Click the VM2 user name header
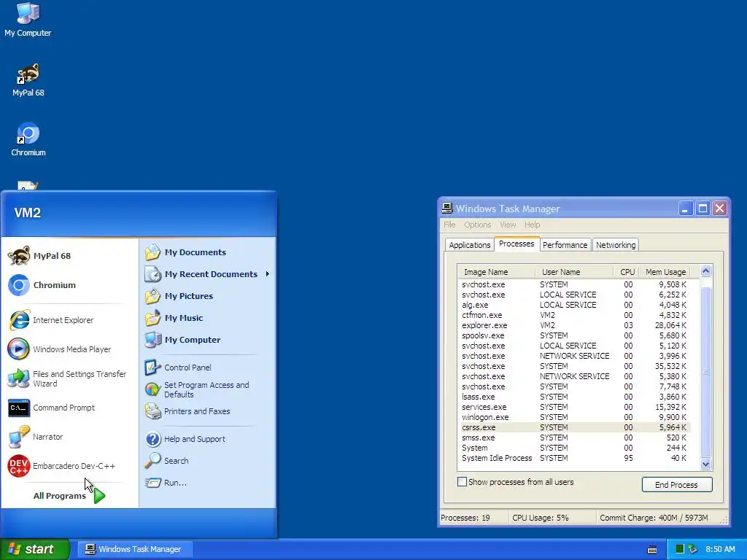The height and width of the screenshot is (560, 747). (x=27, y=212)
